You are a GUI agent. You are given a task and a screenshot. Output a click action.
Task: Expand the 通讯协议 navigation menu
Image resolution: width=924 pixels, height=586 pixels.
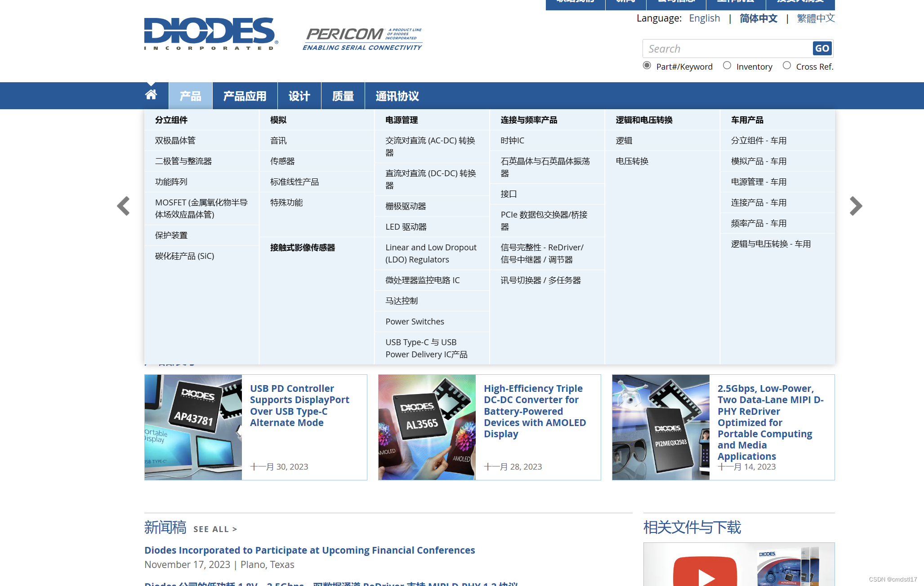397,96
